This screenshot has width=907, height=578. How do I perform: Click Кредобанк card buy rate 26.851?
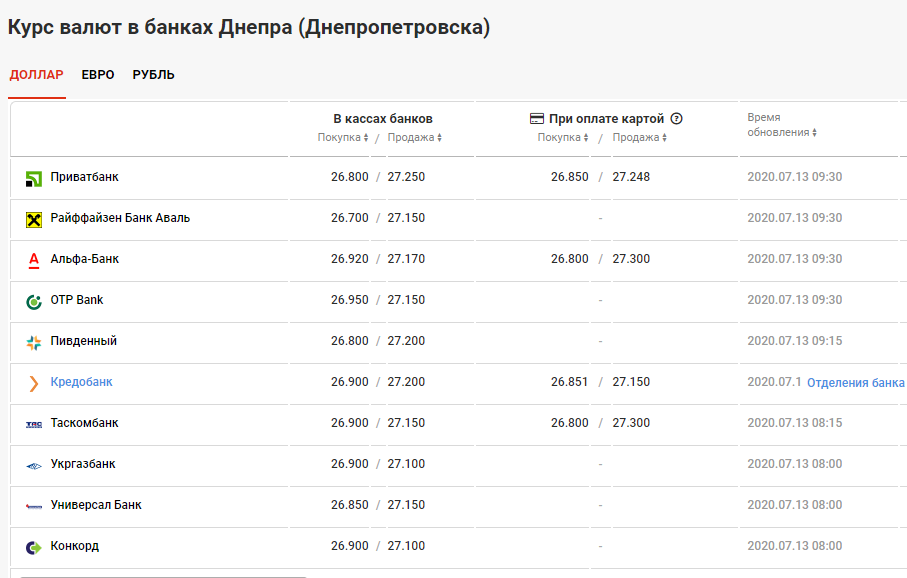pyautogui.click(x=570, y=382)
